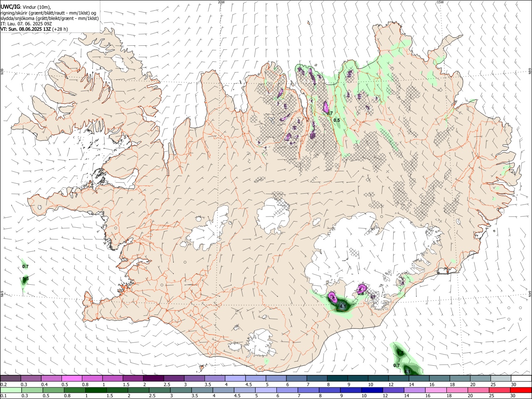The width and height of the screenshot is (532, 399).
Task: Select the darkest green 1 rain-scale swatch
Action: (x=95, y=390)
